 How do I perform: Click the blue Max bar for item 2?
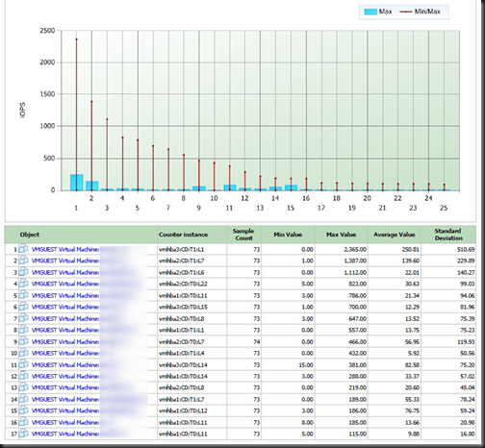pyautogui.click(x=91, y=186)
